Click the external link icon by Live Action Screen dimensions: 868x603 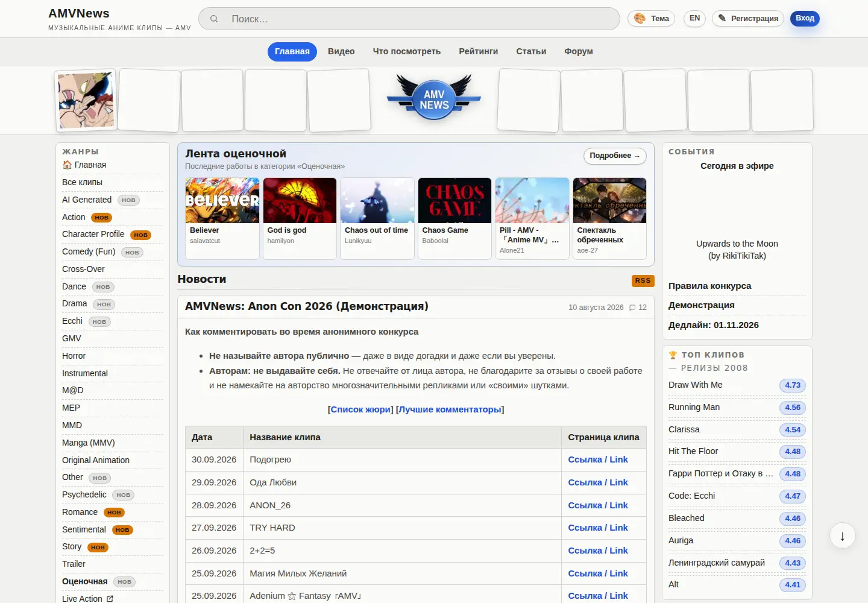(110, 599)
